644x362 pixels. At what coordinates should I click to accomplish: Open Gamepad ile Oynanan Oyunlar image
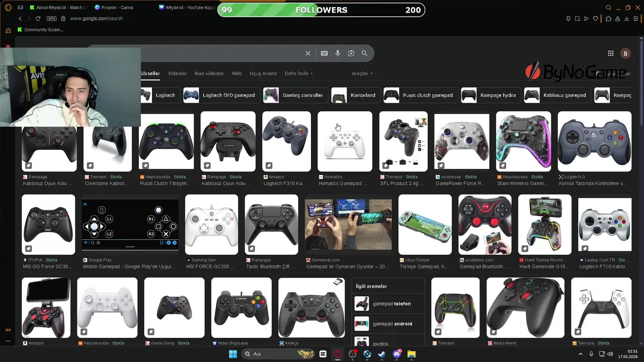click(x=348, y=224)
